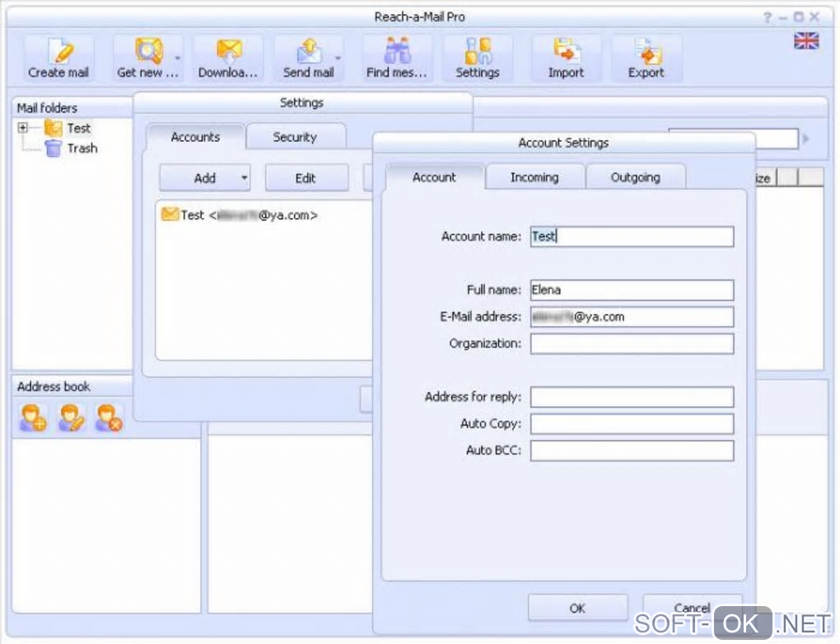Click the Address for reply field
The width and height of the screenshot is (840, 644).
coord(632,397)
